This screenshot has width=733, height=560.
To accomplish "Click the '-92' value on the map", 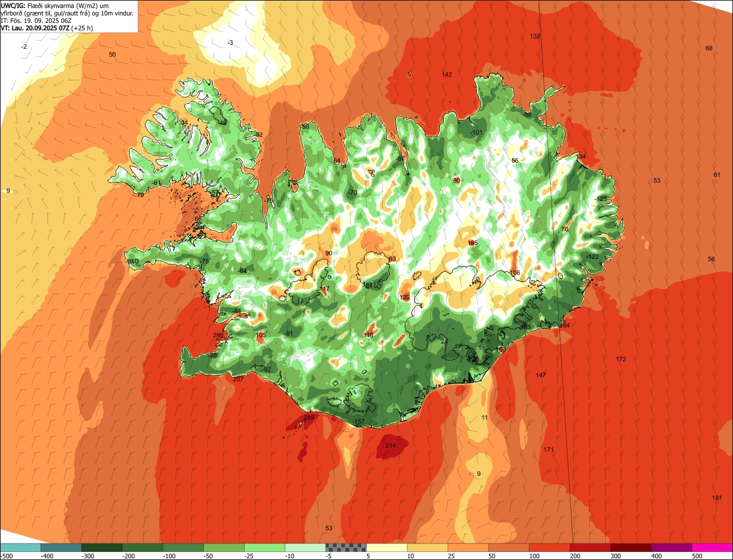I will point(266,369).
